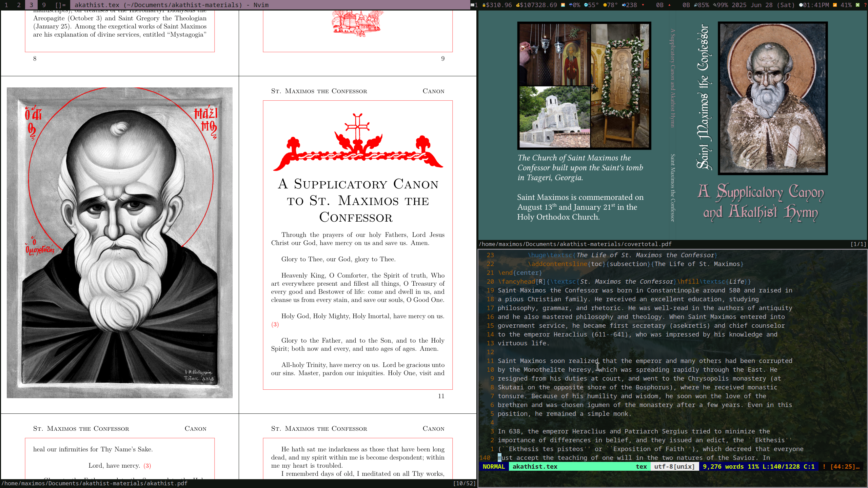Click the 'In 638, the emperor' line in Nvim
This screenshot has width=868, height=488.
(x=634, y=431)
